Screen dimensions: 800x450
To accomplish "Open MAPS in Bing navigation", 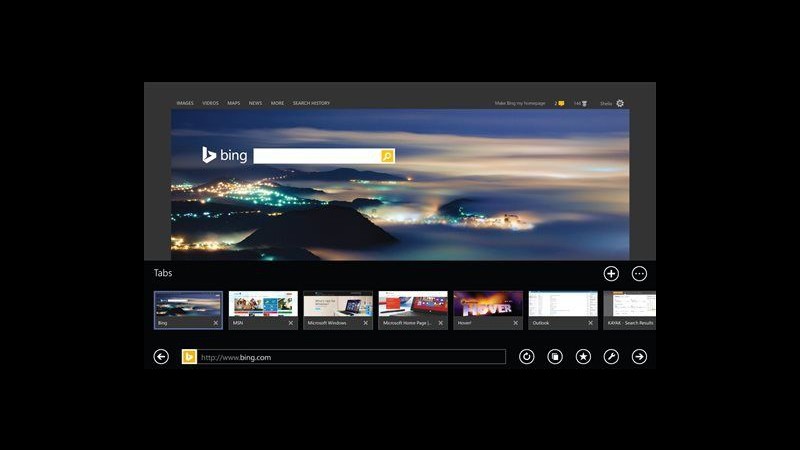I will [234, 103].
